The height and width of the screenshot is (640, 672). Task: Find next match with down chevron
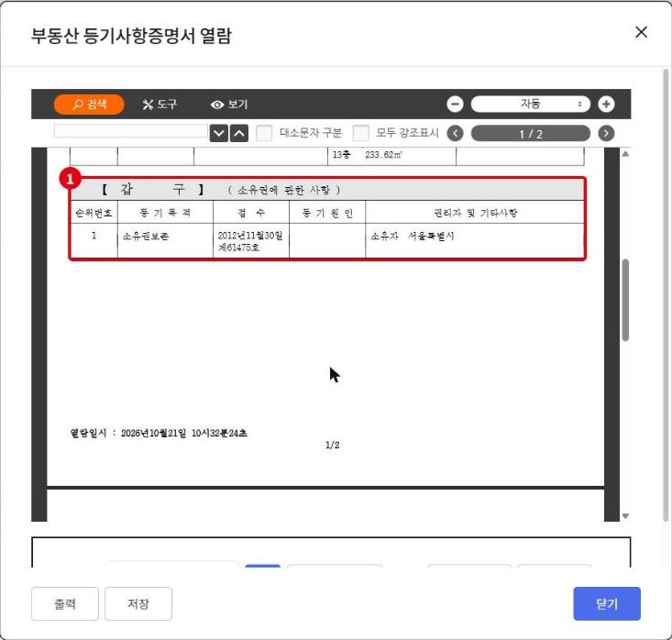click(x=218, y=133)
